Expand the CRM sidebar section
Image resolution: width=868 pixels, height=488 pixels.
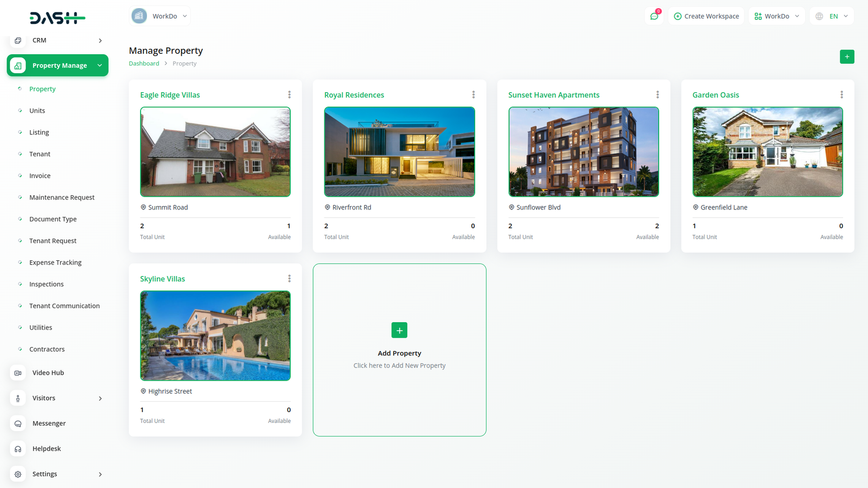100,41
